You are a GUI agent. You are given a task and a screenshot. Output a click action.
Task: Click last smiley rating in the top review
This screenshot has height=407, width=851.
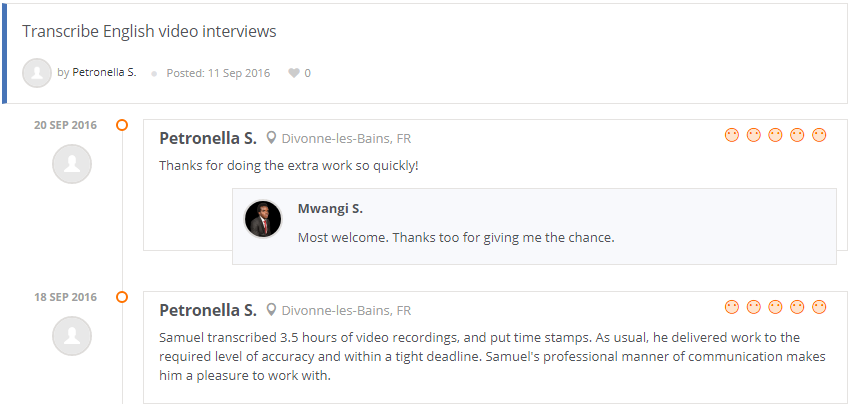click(819, 135)
